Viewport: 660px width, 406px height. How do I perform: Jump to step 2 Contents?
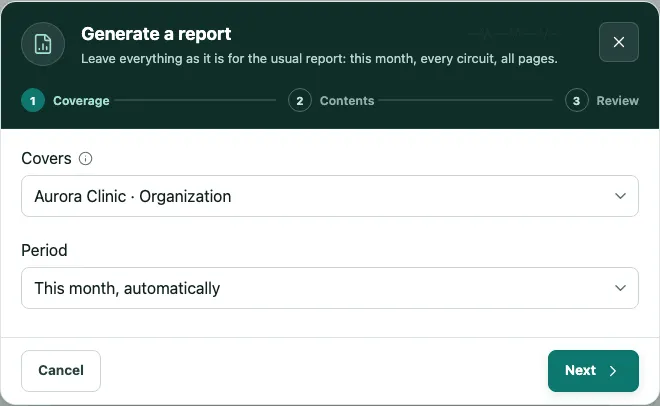331,101
